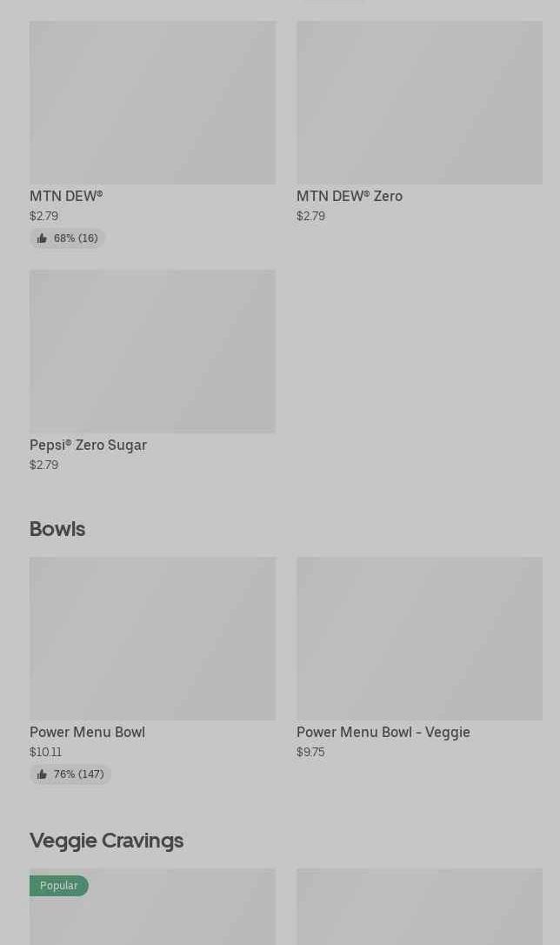Click the MTN DEW® item name

click(66, 197)
